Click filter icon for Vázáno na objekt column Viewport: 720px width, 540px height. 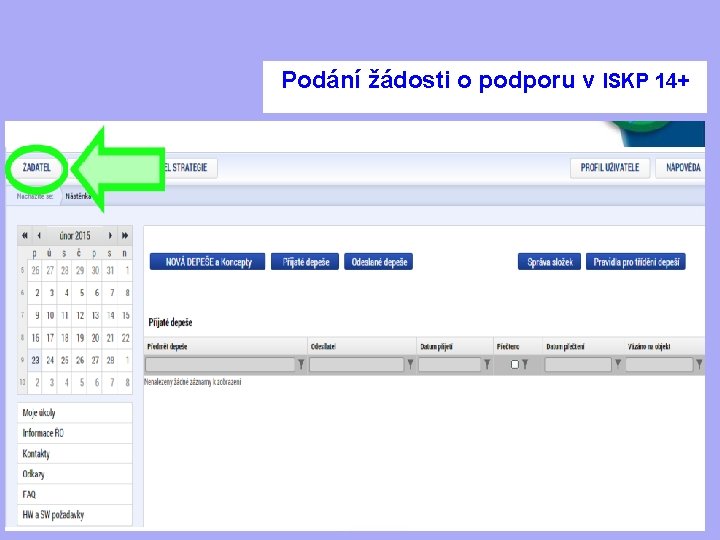point(699,365)
